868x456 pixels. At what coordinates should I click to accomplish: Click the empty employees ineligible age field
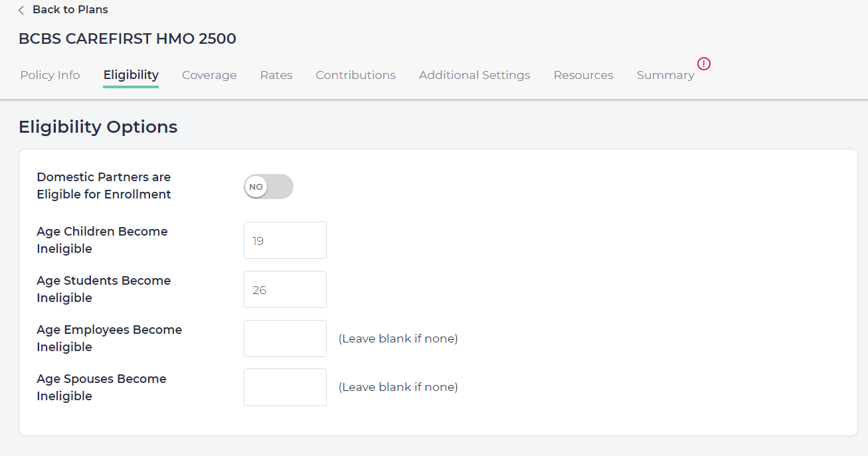point(285,339)
